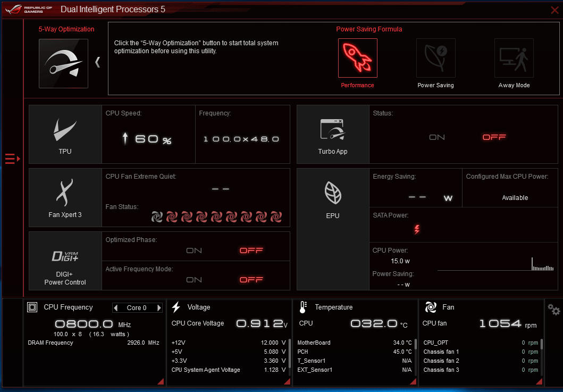Screen dimensions: 563x392
Task: Click the MotherBoard temperature row
Action: [x=355, y=343]
